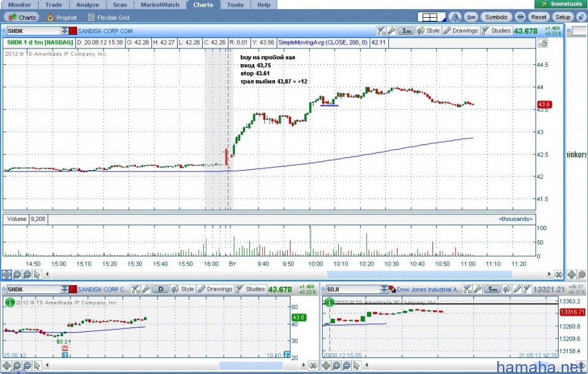Select the Charts sub-tab
This screenshot has height=374, width=588.
click(22, 17)
